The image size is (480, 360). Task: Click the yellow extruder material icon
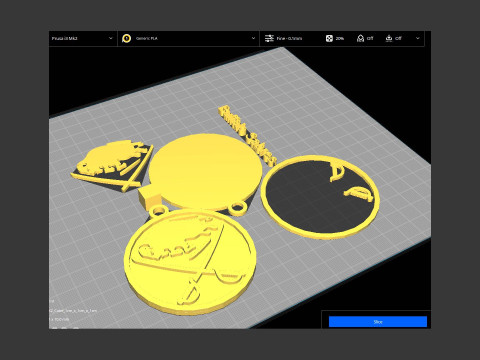coord(126,38)
